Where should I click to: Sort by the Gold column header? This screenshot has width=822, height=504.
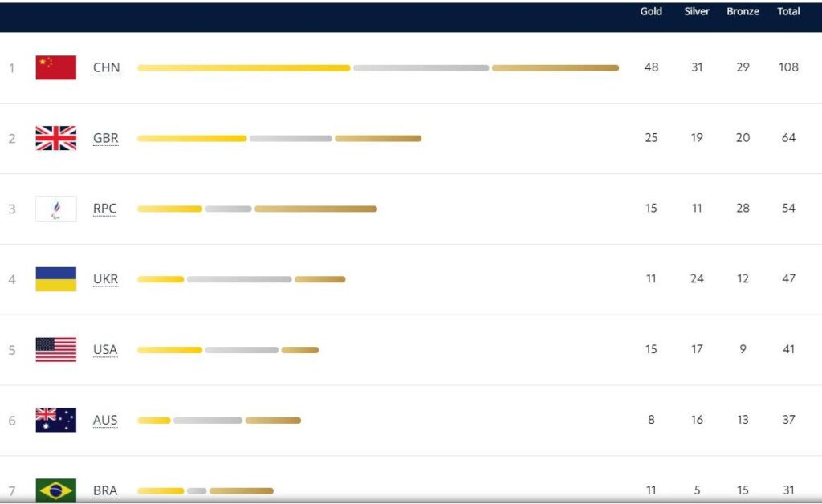pyautogui.click(x=651, y=11)
